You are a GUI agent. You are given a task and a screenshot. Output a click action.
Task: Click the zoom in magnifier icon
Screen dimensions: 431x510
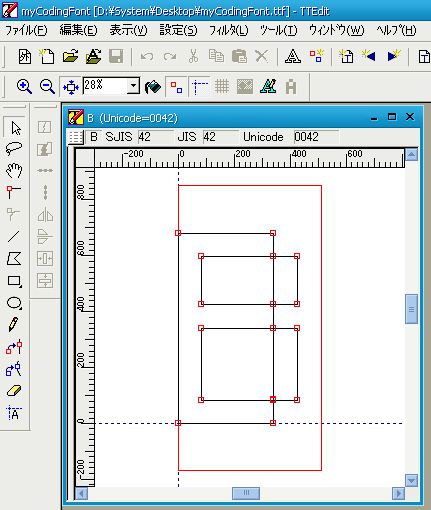(24, 87)
